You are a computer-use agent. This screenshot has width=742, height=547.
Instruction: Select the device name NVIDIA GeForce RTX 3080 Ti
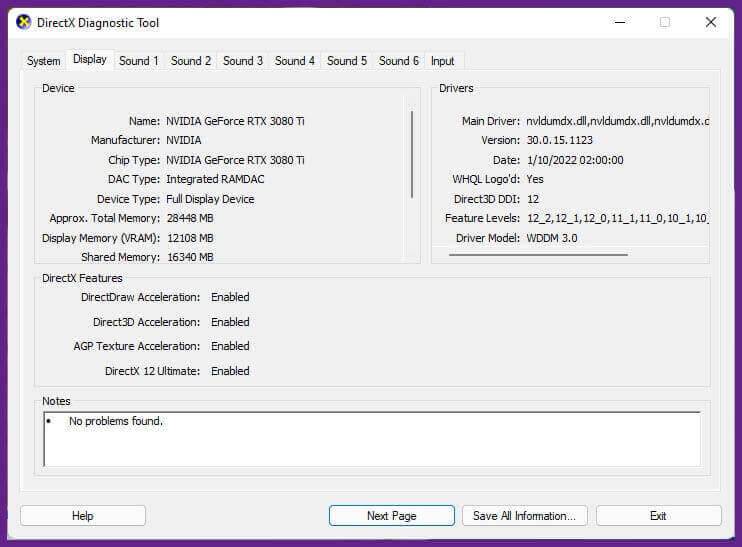tap(235, 121)
